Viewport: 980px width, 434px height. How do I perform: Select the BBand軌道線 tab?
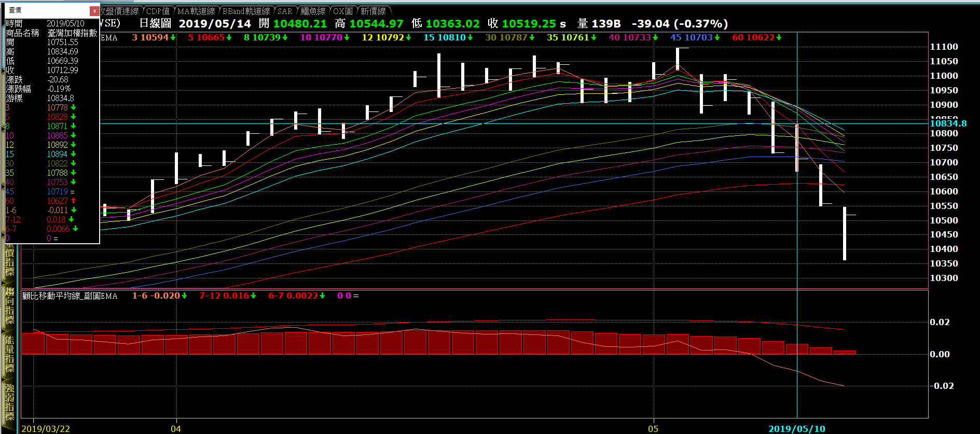click(246, 11)
